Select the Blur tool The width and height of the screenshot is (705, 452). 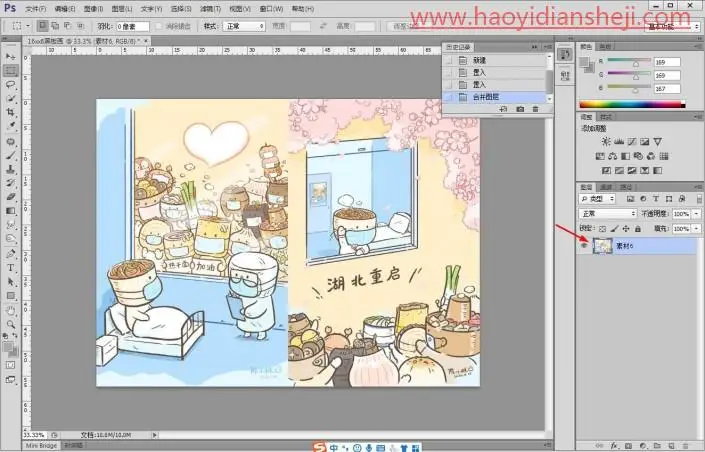coord(10,225)
